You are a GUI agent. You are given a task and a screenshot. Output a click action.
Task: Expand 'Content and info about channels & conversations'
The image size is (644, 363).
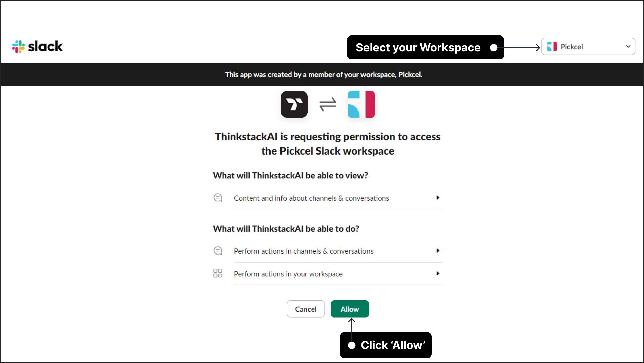click(x=437, y=198)
